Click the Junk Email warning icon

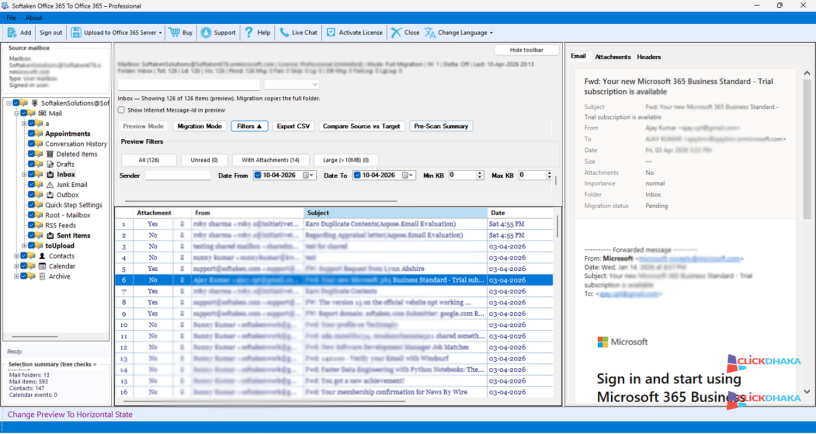point(50,185)
